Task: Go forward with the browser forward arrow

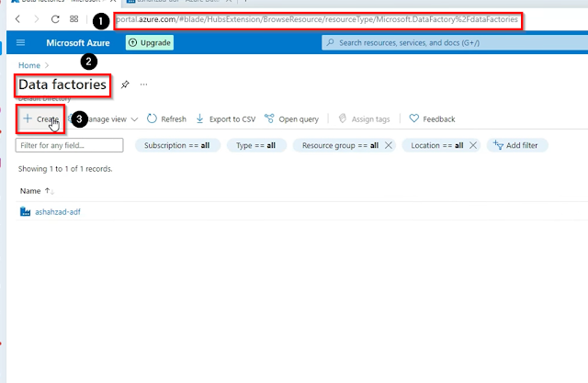Action: [x=37, y=18]
